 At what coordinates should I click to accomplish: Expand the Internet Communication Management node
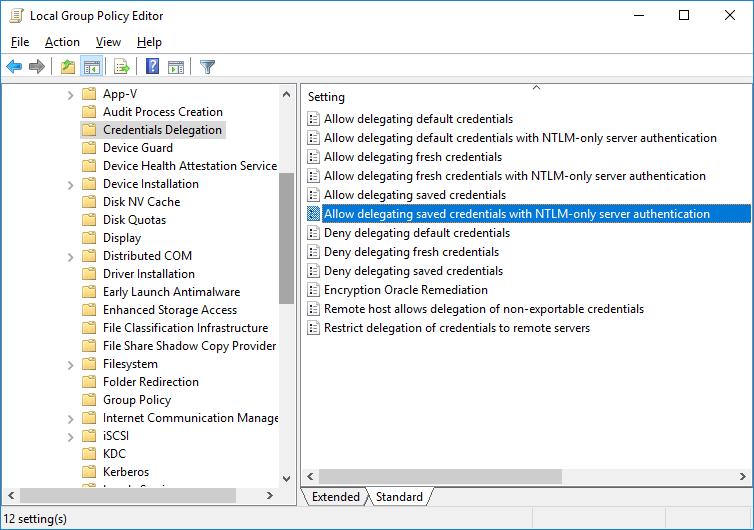click(70, 419)
